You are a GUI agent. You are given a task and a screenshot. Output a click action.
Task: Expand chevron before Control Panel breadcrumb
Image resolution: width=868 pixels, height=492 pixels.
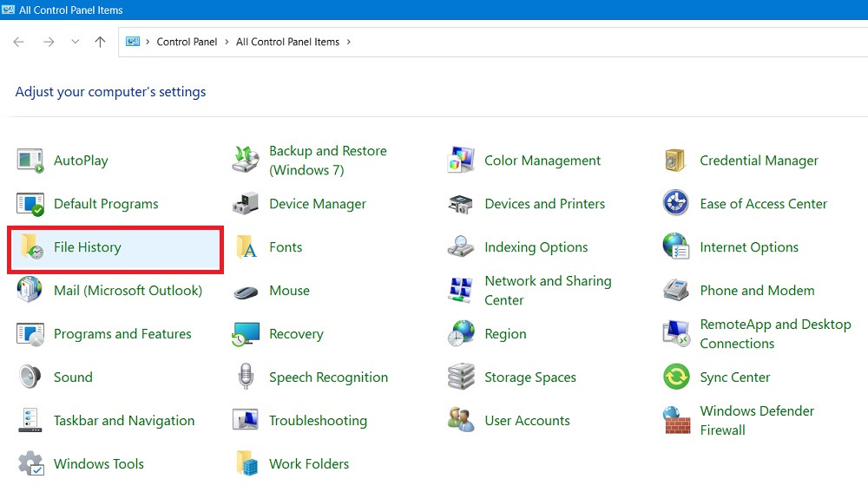148,42
